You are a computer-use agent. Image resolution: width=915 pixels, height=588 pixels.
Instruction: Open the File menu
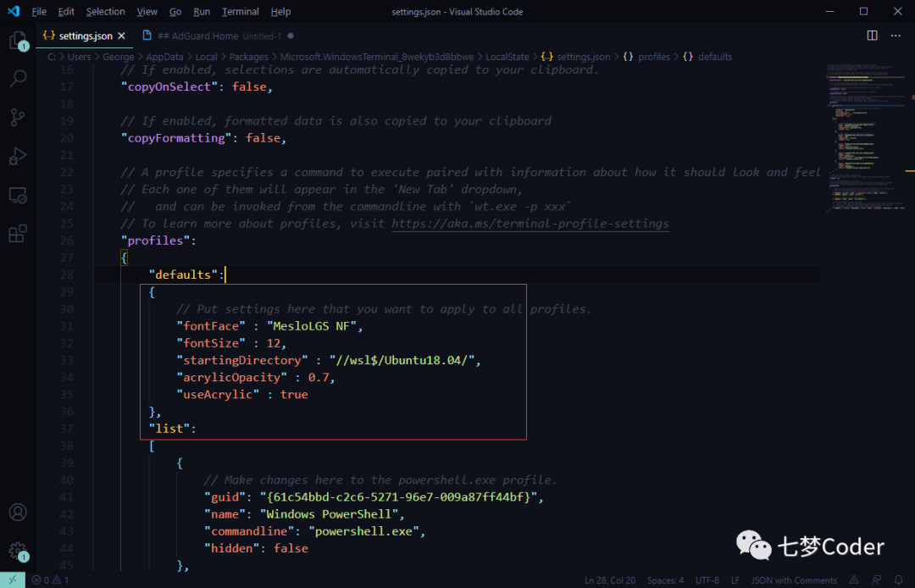click(39, 12)
